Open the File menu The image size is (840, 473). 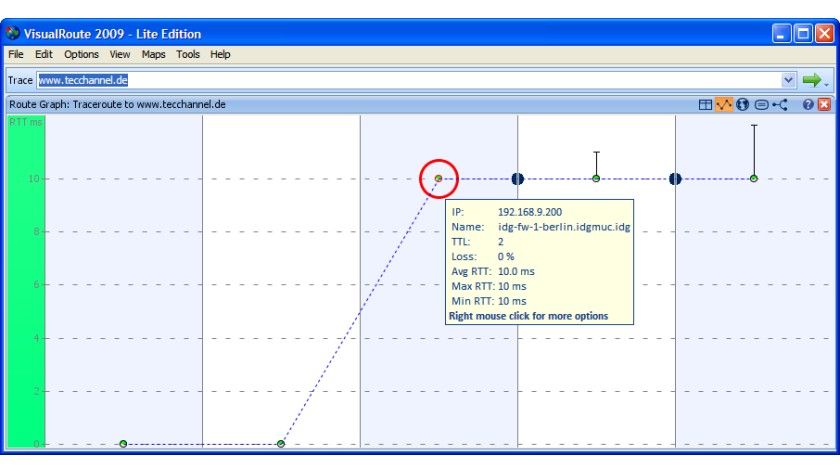[x=16, y=55]
